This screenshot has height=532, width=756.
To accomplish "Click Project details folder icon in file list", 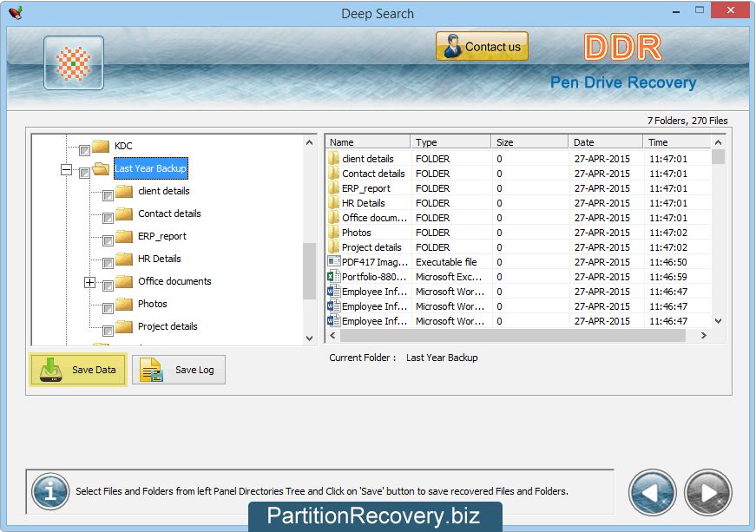I will [333, 247].
